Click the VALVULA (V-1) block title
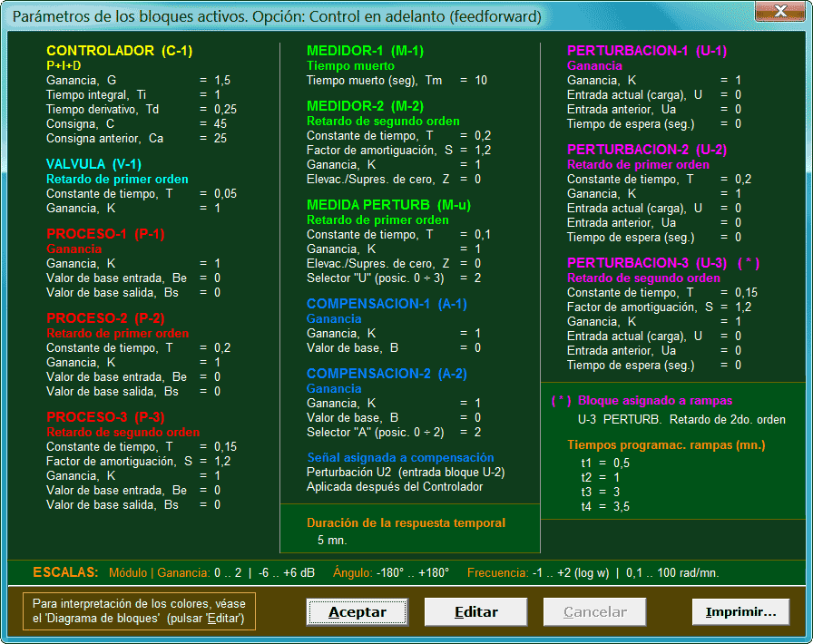Screen dimensions: 813x644 [93, 164]
